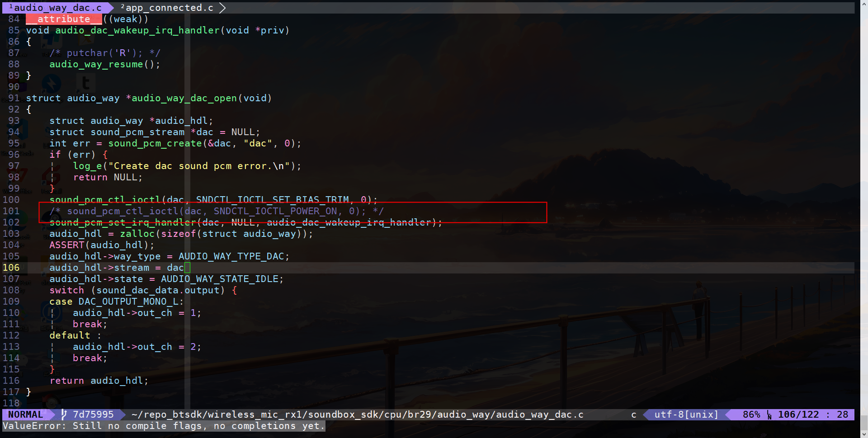Place cursor on audio_way_resume() call
Image resolution: width=868 pixels, height=438 pixels.
point(104,64)
